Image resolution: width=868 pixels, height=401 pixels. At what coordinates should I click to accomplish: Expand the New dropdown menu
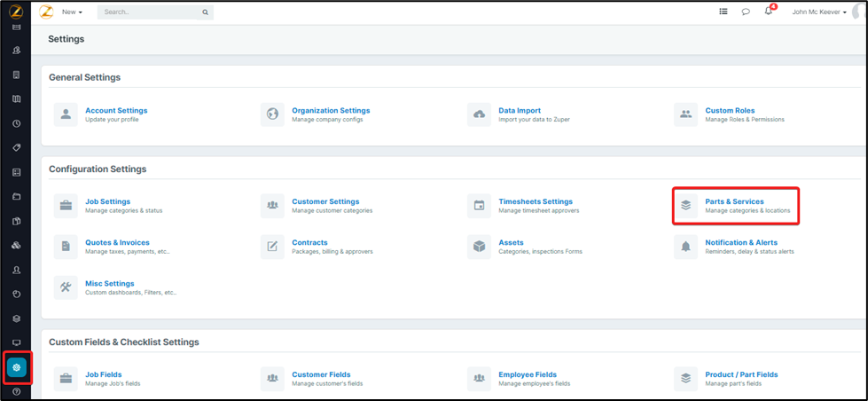[x=72, y=12]
